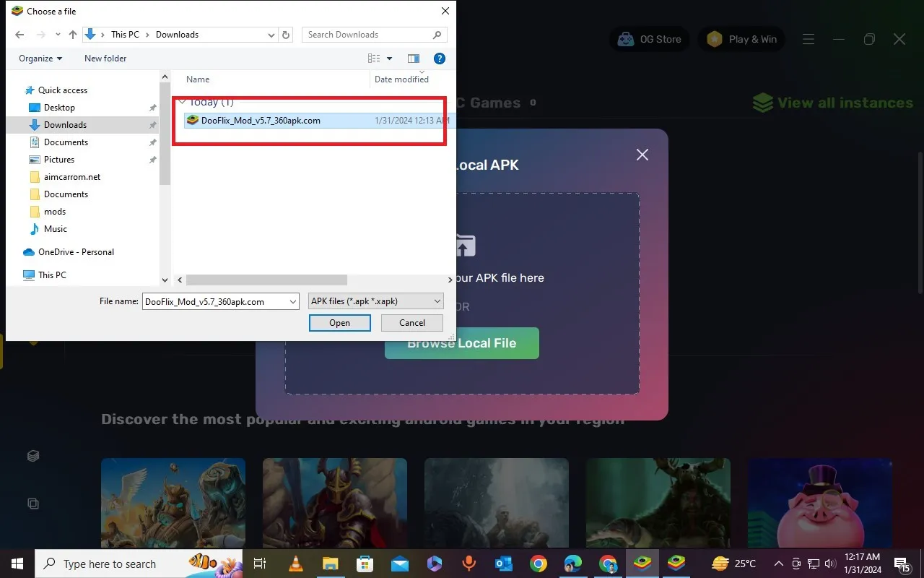924x578 pixels.
Task: Refresh the Downloads folder listing
Action: [x=287, y=35]
